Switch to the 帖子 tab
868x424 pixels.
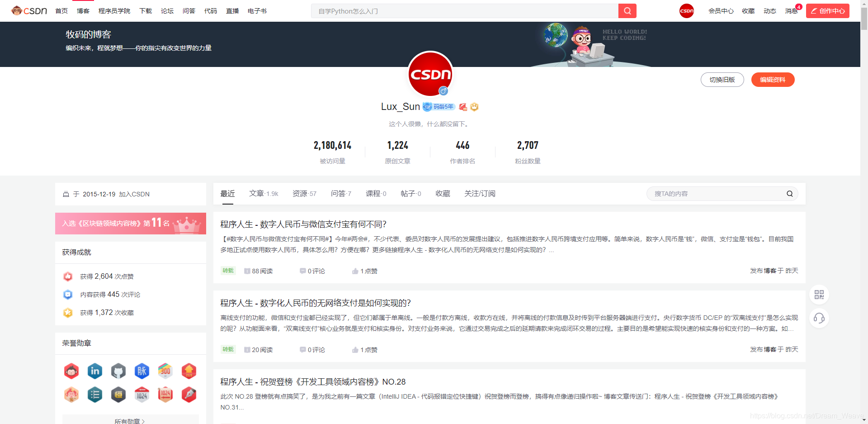(x=411, y=194)
